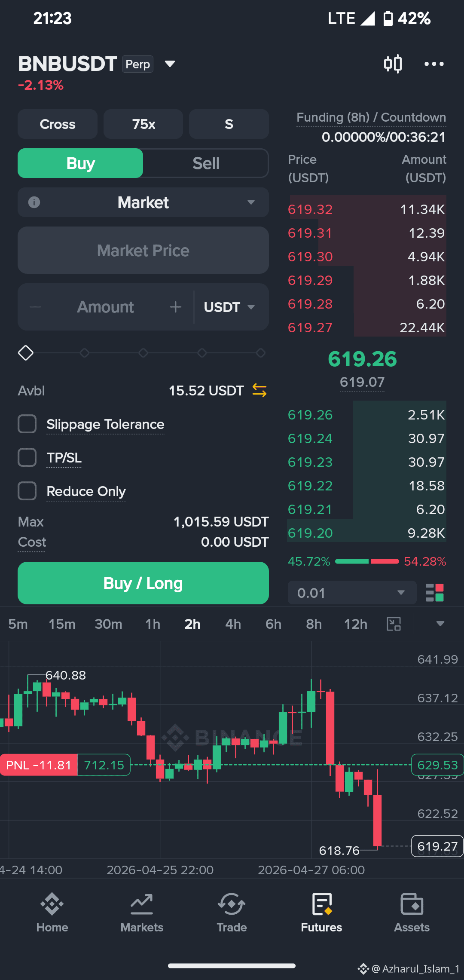Open the Home tab icon
The width and height of the screenshot is (464, 980).
click(52, 904)
